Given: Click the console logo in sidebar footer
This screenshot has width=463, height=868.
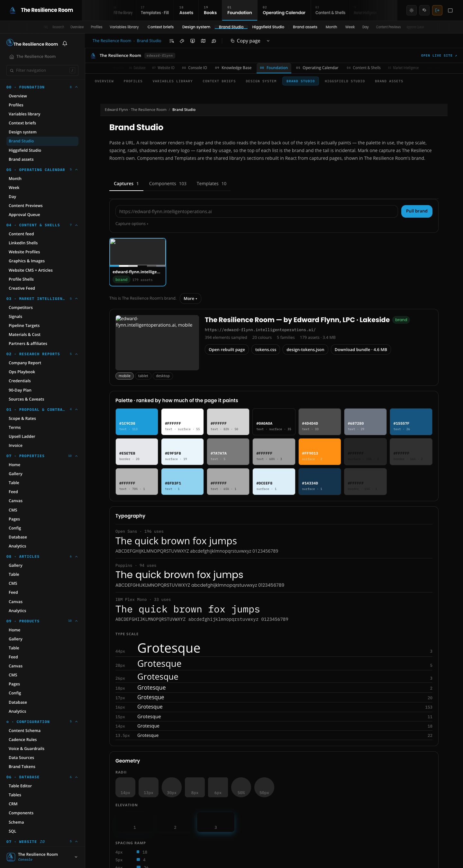Looking at the screenshot, I should 11,856.
